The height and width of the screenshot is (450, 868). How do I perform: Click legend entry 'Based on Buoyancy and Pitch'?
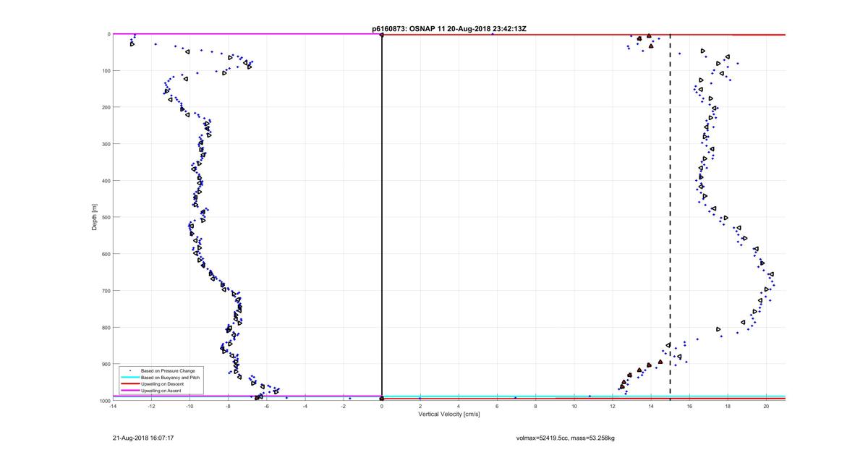[171, 377]
